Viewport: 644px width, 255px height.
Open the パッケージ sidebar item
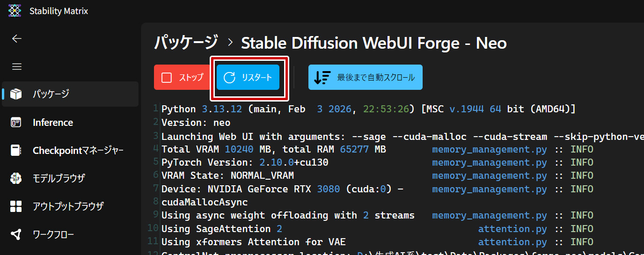click(51, 94)
